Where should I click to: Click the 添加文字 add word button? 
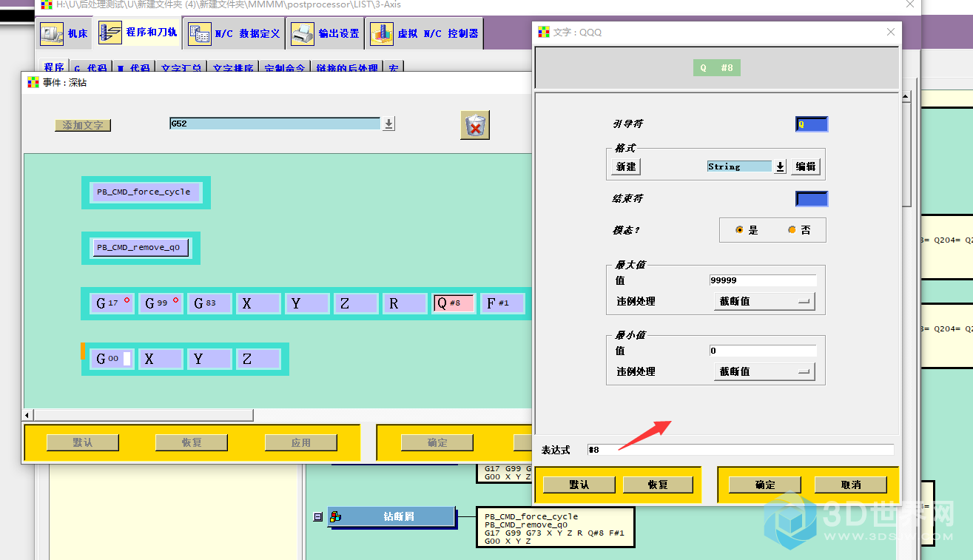point(83,125)
